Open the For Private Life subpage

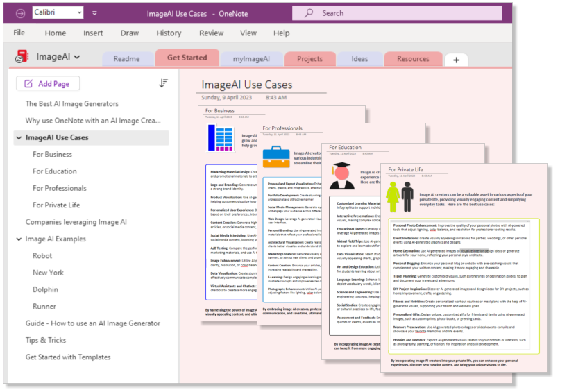point(56,205)
